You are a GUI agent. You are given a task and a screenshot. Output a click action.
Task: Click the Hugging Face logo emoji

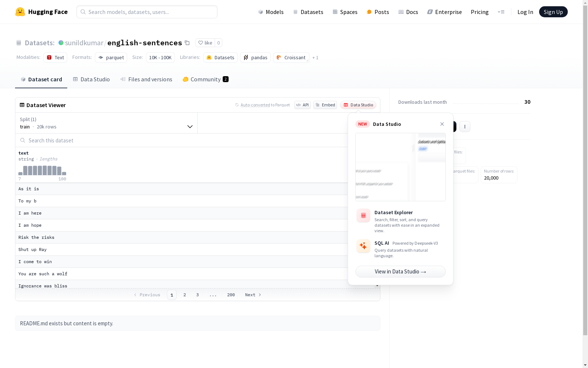[x=20, y=12]
